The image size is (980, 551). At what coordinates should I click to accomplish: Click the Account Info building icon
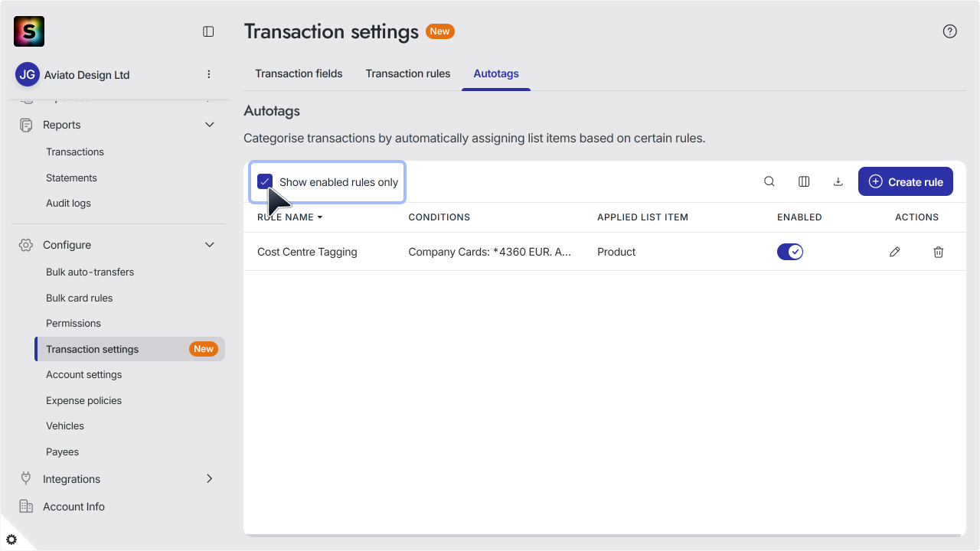click(x=26, y=506)
